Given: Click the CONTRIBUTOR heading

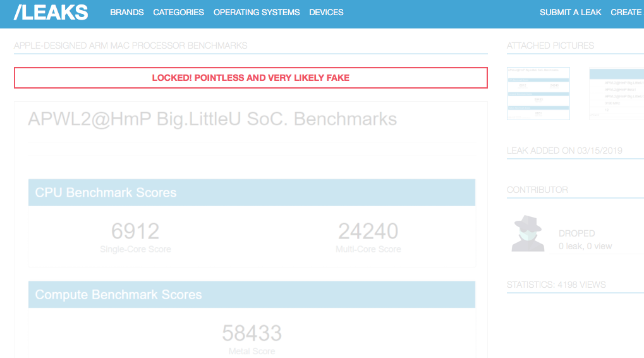Looking at the screenshot, I should click(537, 190).
